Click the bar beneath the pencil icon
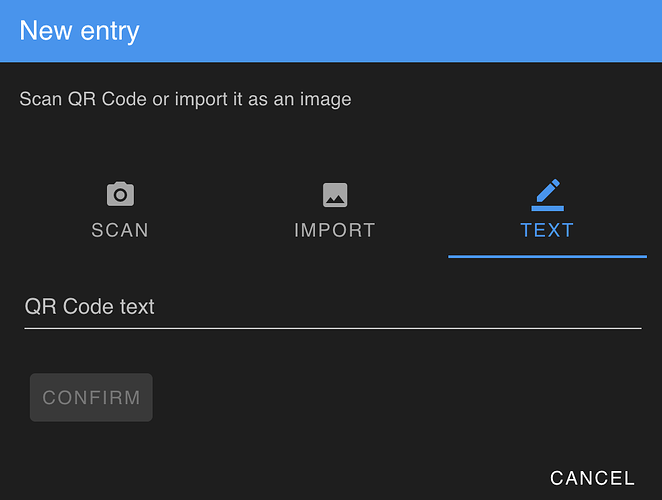 pos(548,208)
